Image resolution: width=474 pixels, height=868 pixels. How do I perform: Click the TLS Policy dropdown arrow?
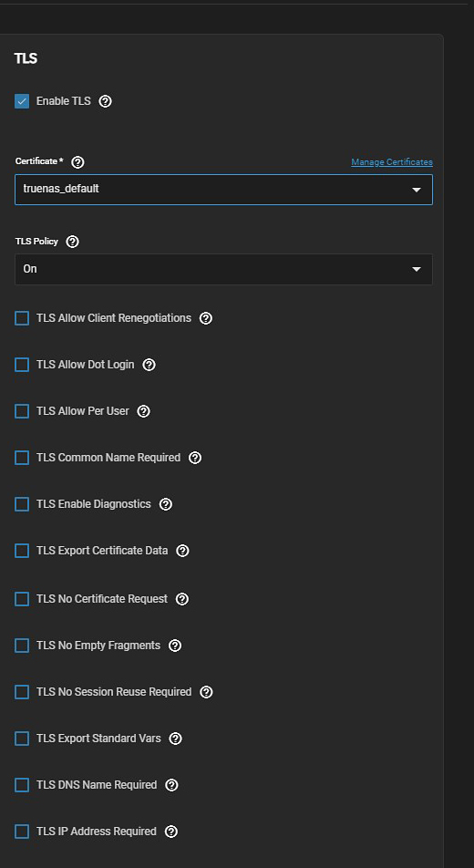click(417, 269)
